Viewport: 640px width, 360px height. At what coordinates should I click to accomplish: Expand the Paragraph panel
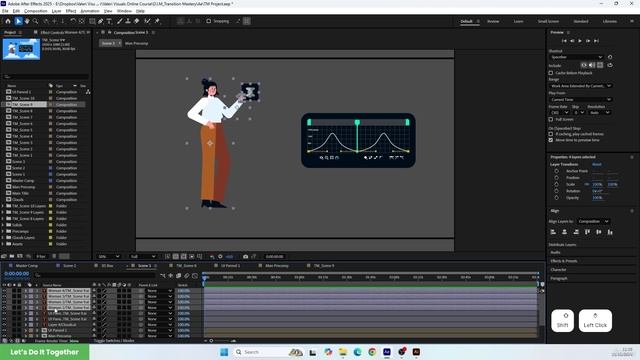559,278
